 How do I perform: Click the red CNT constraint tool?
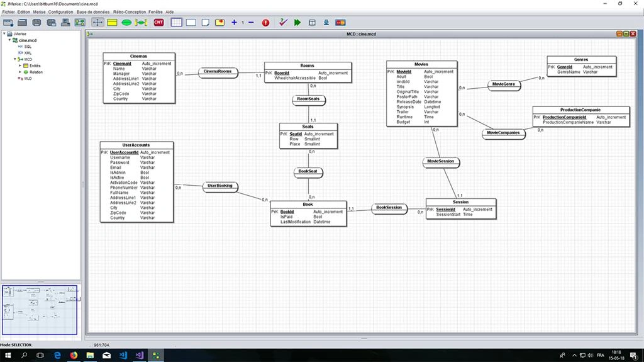point(159,23)
